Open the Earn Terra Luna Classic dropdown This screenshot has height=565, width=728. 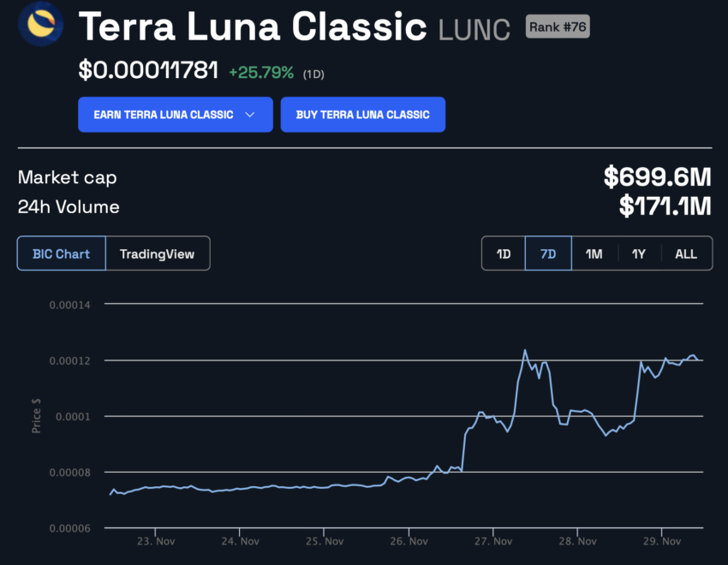[175, 114]
